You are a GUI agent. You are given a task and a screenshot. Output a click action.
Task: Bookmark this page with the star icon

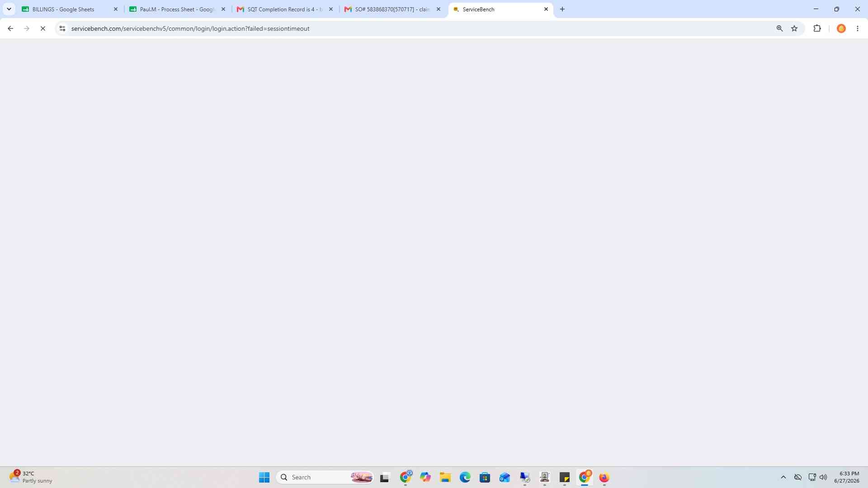(794, 28)
